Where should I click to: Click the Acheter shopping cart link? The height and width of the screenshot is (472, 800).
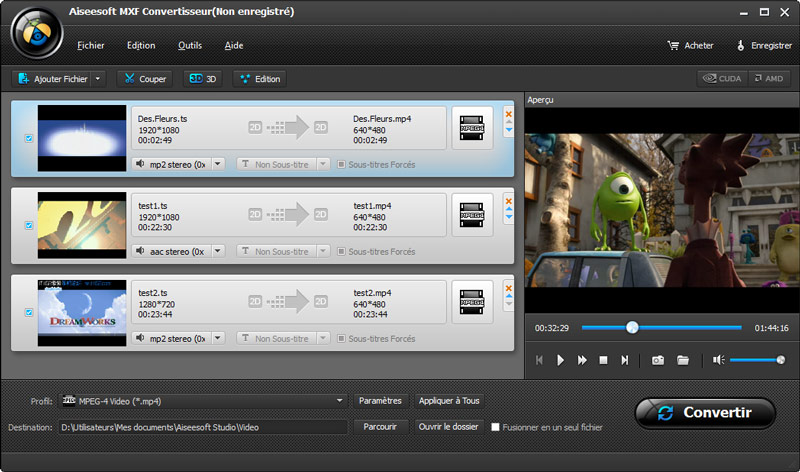point(690,45)
